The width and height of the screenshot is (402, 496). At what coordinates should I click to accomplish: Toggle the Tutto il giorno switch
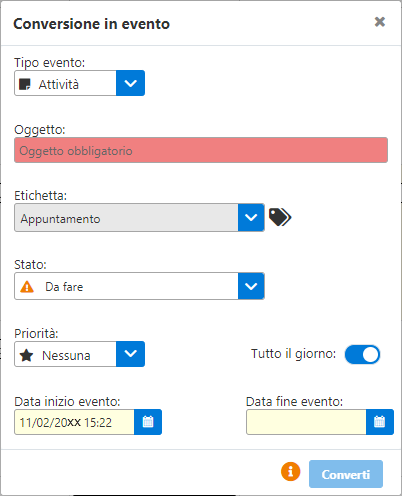pyautogui.click(x=362, y=354)
